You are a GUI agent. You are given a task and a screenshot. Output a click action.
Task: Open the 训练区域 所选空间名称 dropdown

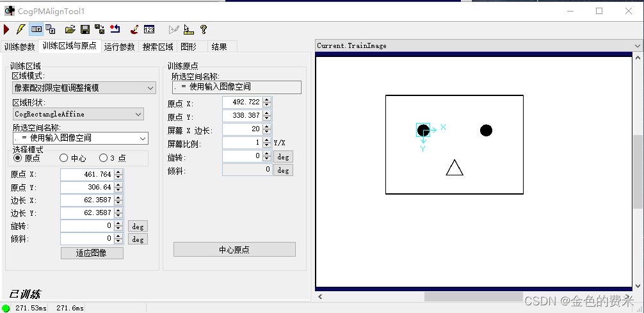click(80, 138)
